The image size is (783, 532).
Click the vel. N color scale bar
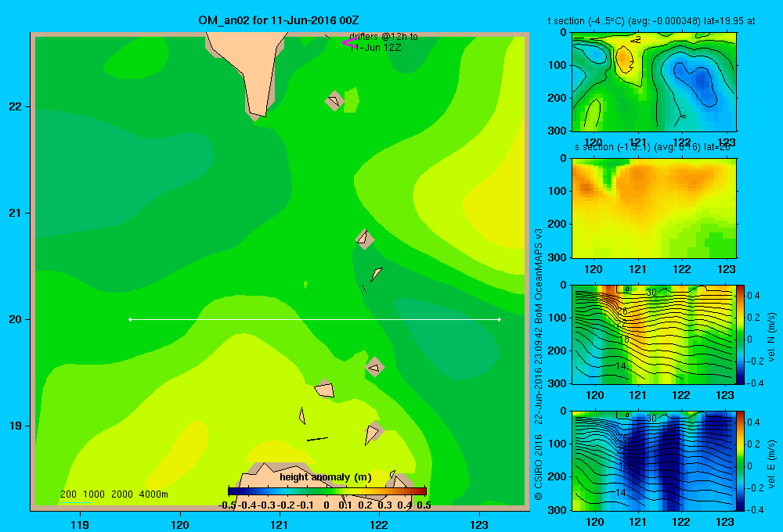coord(740,334)
